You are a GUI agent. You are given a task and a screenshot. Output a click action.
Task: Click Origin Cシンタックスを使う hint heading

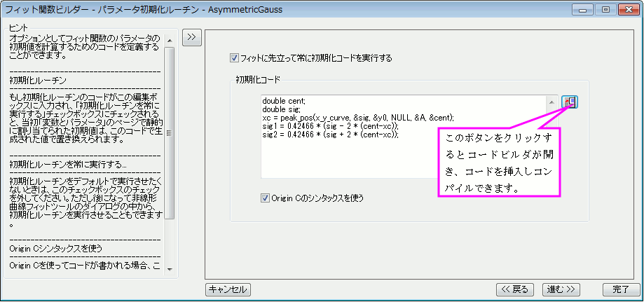click(x=55, y=249)
